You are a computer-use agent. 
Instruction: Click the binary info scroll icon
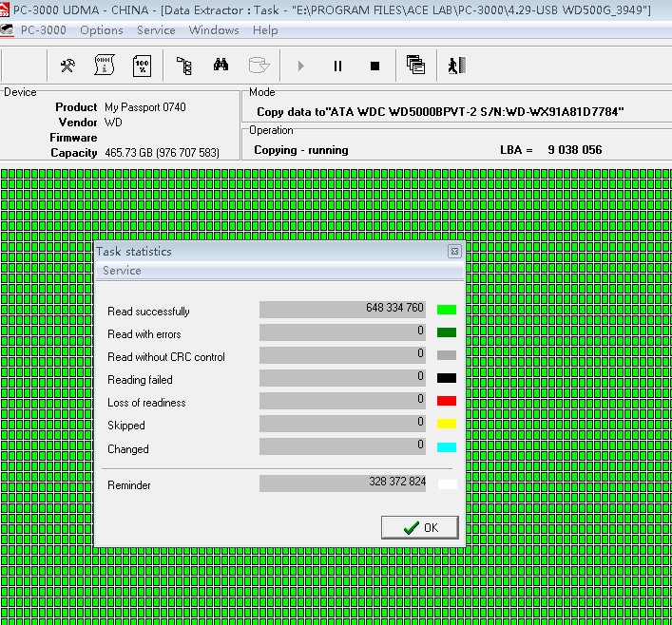point(105,66)
